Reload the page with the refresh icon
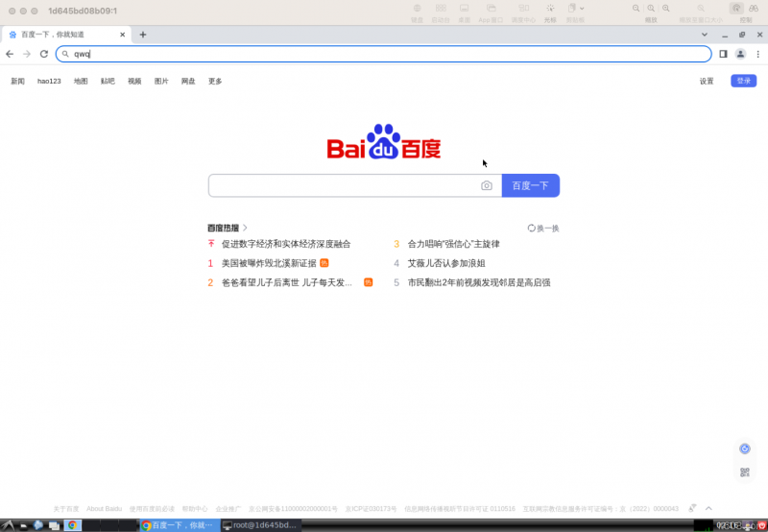The image size is (768, 532). pos(43,54)
